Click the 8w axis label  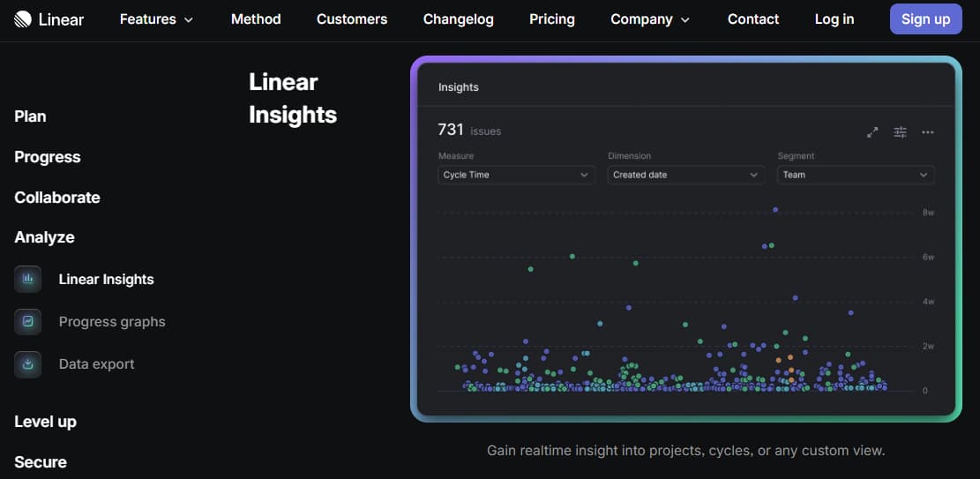coord(928,213)
